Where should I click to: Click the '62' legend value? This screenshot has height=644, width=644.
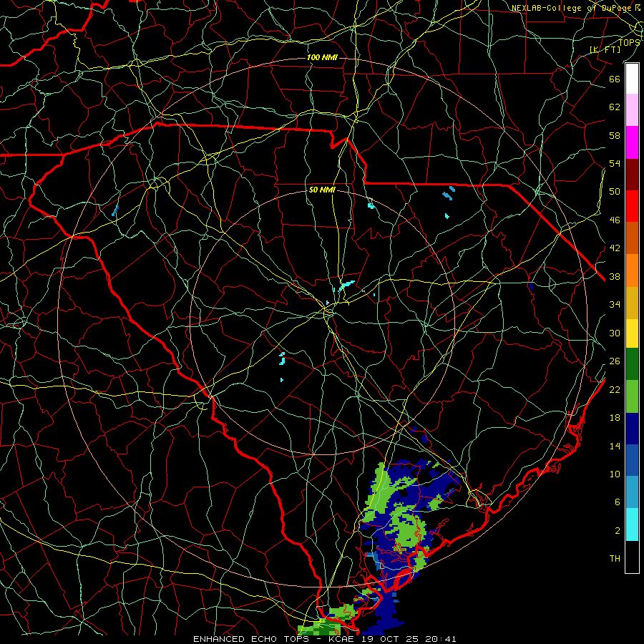615,107
